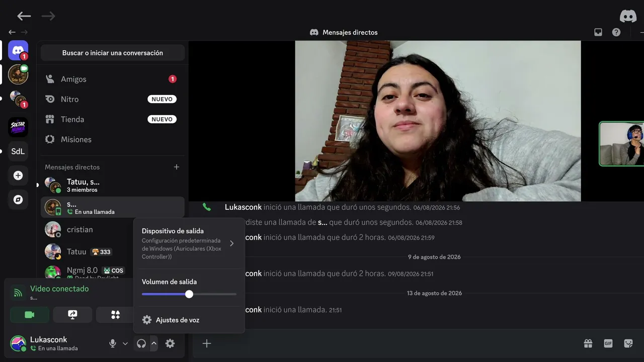The width and height of the screenshot is (644, 362).
Task: Open the Tatuu 333 direct message
Action: tap(88, 251)
